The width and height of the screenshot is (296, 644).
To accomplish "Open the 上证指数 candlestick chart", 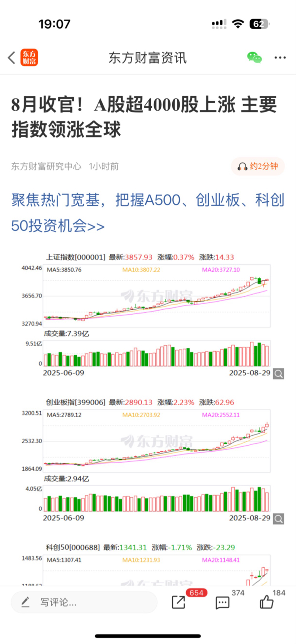I will (x=156, y=296).
